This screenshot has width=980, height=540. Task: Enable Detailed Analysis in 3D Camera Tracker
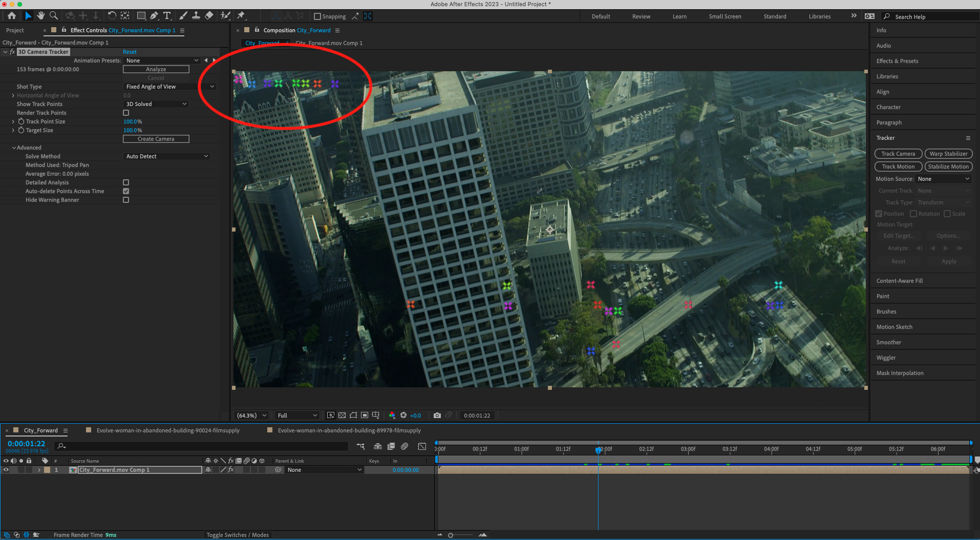click(126, 182)
